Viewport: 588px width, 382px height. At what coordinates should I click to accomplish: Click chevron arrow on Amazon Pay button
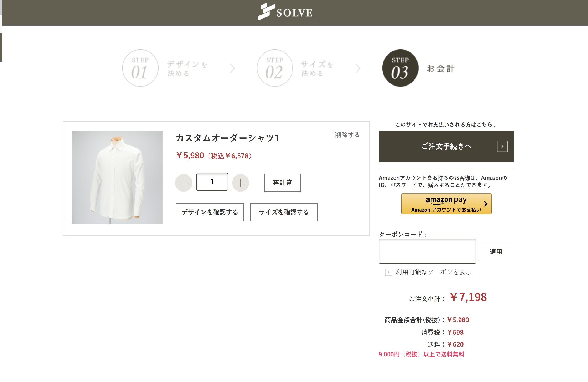coord(486,204)
